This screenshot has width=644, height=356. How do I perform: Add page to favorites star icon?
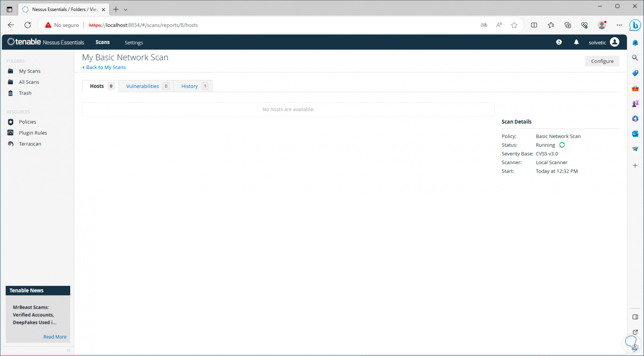[x=514, y=25]
